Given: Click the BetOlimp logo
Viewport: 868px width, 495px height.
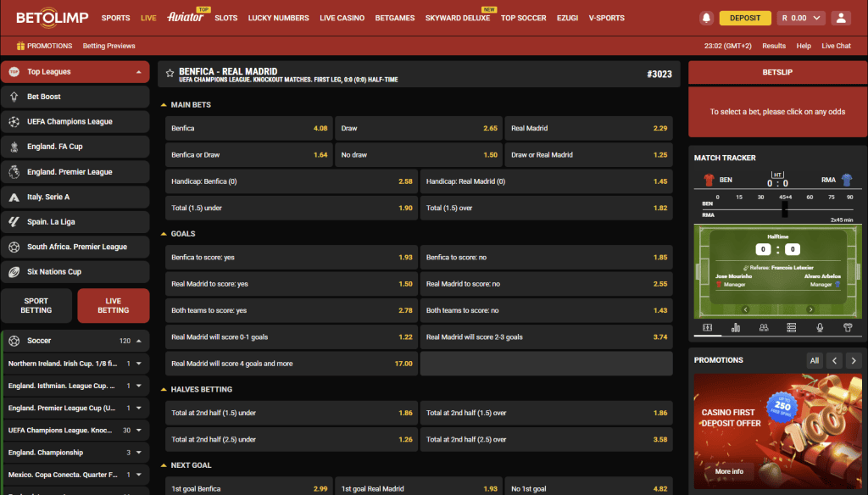Looking at the screenshot, I should [52, 18].
